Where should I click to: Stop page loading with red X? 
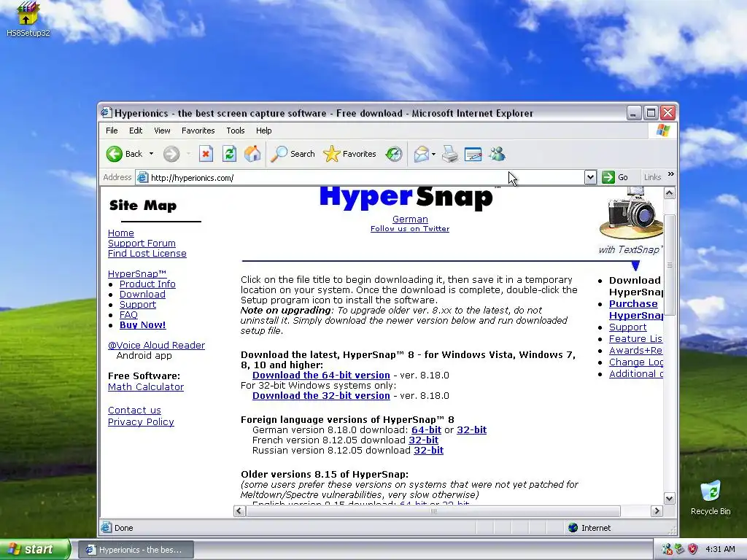click(206, 154)
